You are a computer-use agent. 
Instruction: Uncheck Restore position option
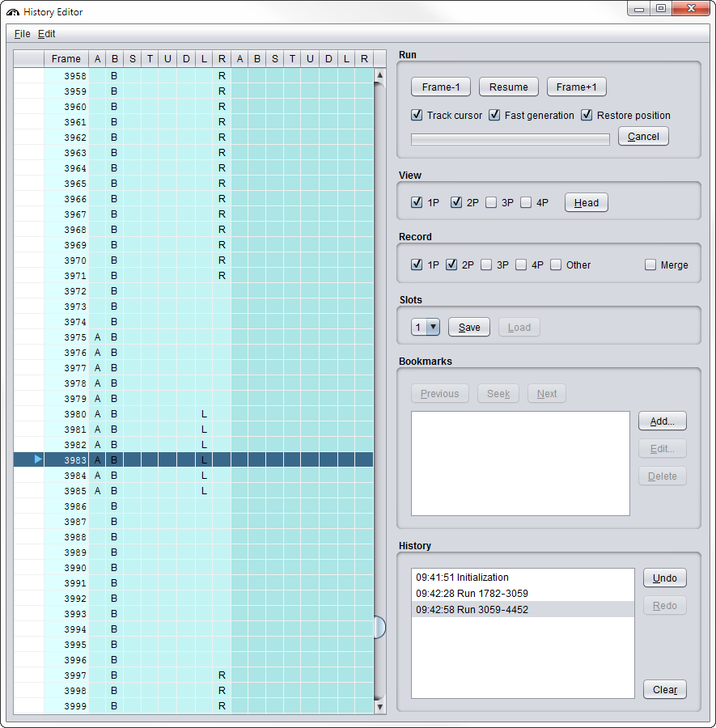click(x=587, y=115)
